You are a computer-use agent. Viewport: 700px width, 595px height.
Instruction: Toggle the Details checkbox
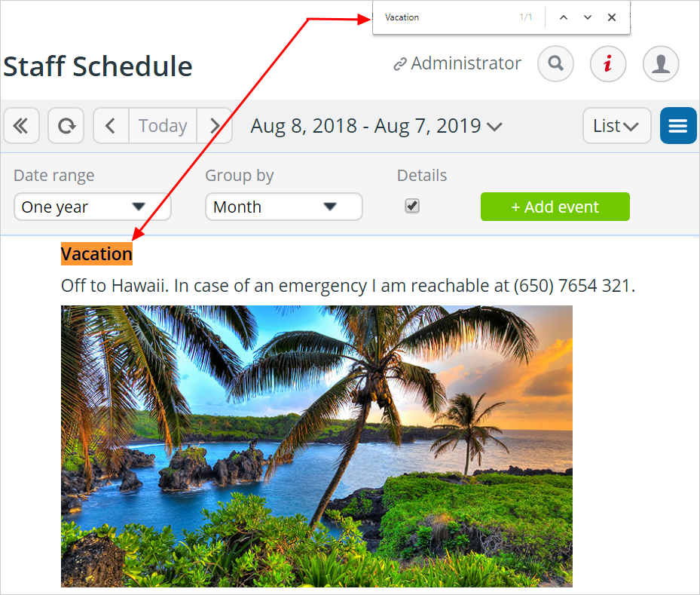point(412,206)
